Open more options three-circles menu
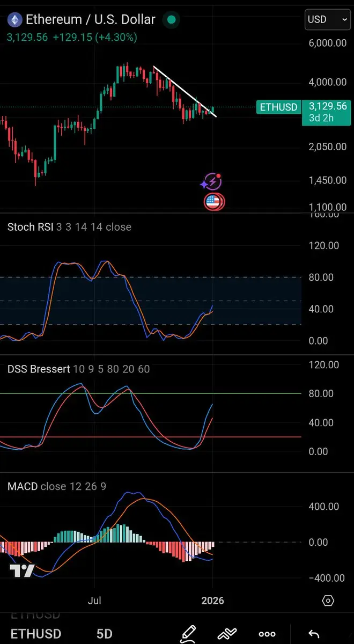This screenshot has height=644, width=354. [x=267, y=634]
